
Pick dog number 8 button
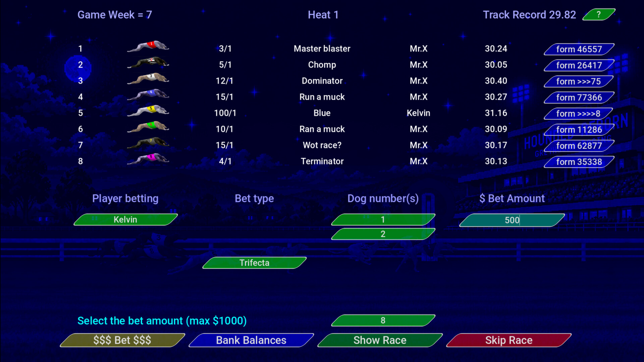[x=383, y=320]
